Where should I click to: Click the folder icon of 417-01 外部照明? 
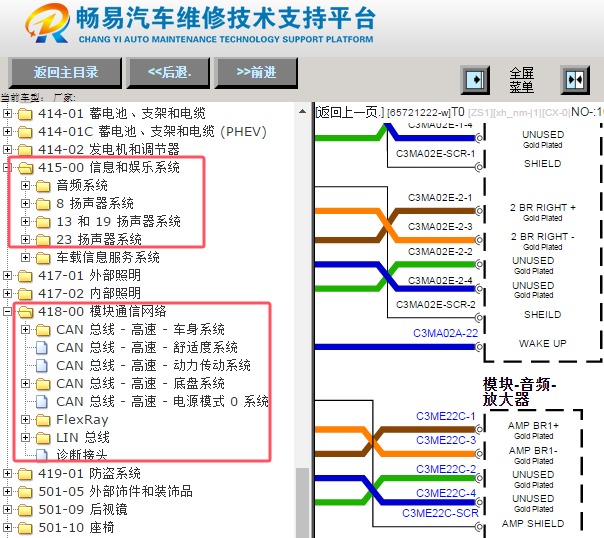click(25, 276)
